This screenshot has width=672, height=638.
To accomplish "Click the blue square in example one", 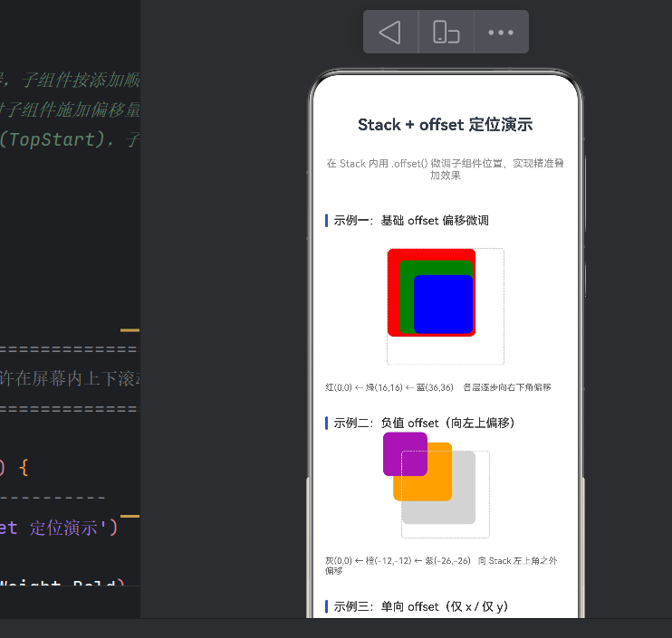I will point(443,304).
